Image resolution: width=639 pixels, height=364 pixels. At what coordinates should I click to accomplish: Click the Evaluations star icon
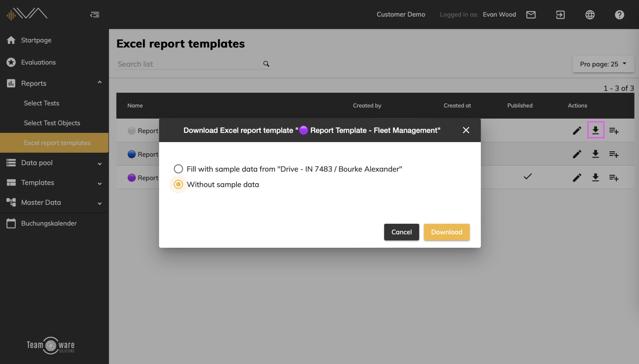coord(11,62)
